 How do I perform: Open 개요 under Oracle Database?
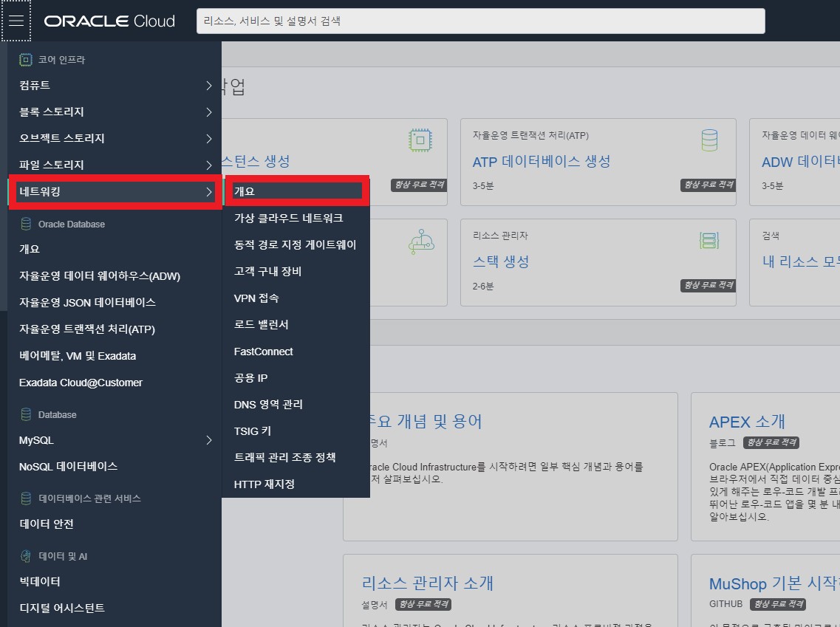tap(115, 249)
